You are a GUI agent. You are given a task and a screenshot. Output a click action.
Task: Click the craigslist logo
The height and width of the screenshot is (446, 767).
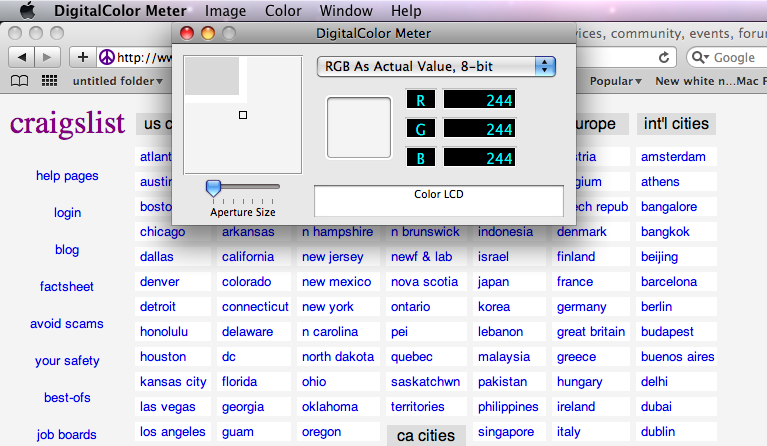(x=68, y=123)
